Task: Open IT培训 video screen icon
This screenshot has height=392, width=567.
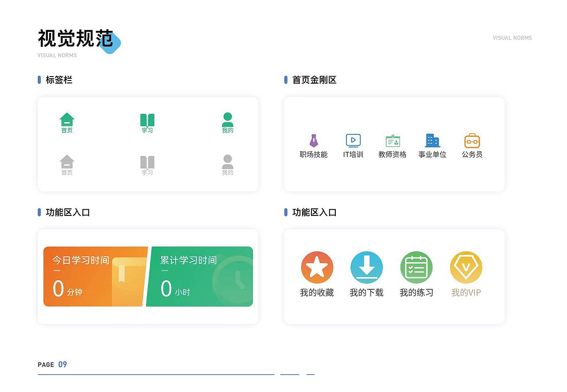Action: point(353,141)
